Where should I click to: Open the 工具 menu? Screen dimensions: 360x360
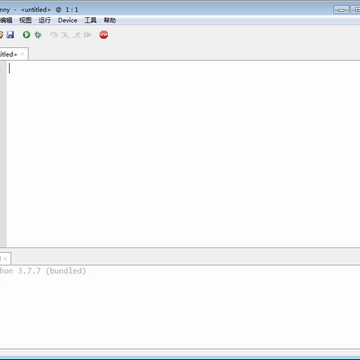90,20
